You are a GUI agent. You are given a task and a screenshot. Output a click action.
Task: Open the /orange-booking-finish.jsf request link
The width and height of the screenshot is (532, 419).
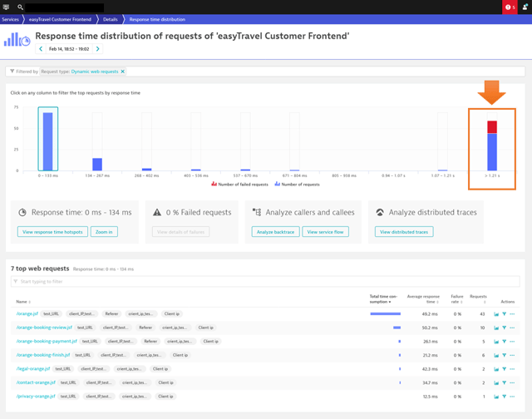[43, 355]
